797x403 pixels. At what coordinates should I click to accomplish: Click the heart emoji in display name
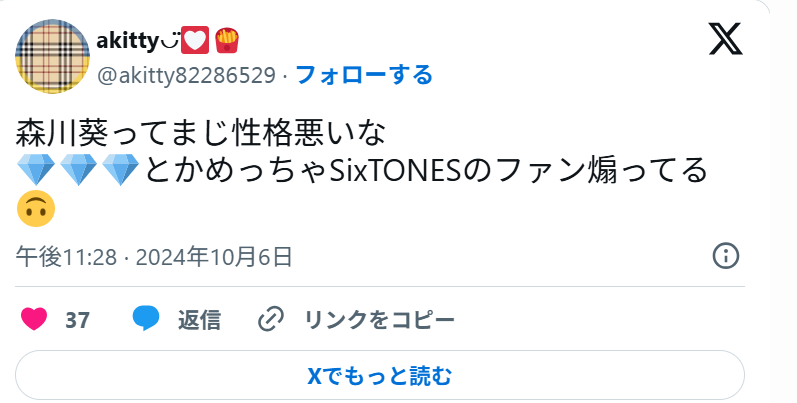[x=195, y=40]
